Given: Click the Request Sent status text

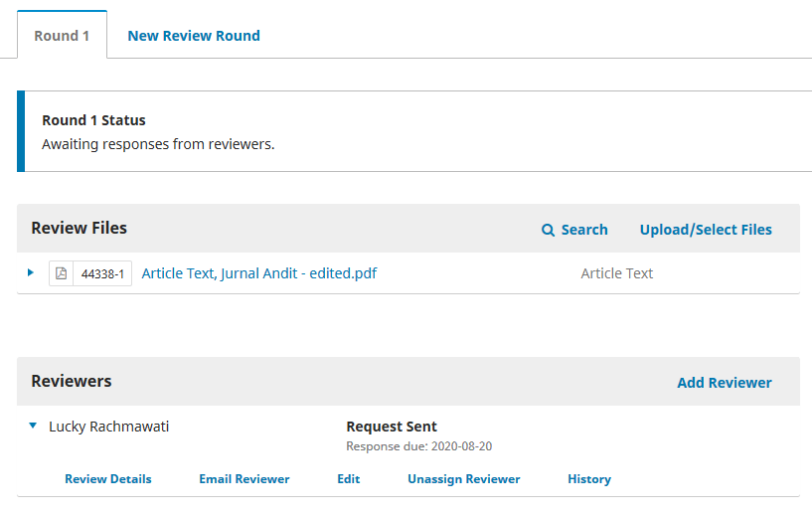Looking at the screenshot, I should (392, 427).
